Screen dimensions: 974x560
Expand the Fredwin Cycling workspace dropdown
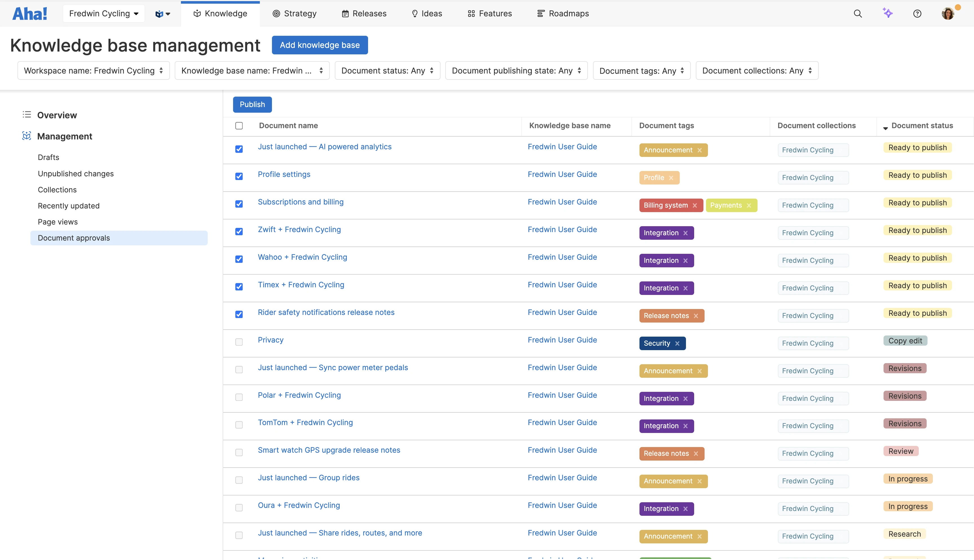pos(103,14)
